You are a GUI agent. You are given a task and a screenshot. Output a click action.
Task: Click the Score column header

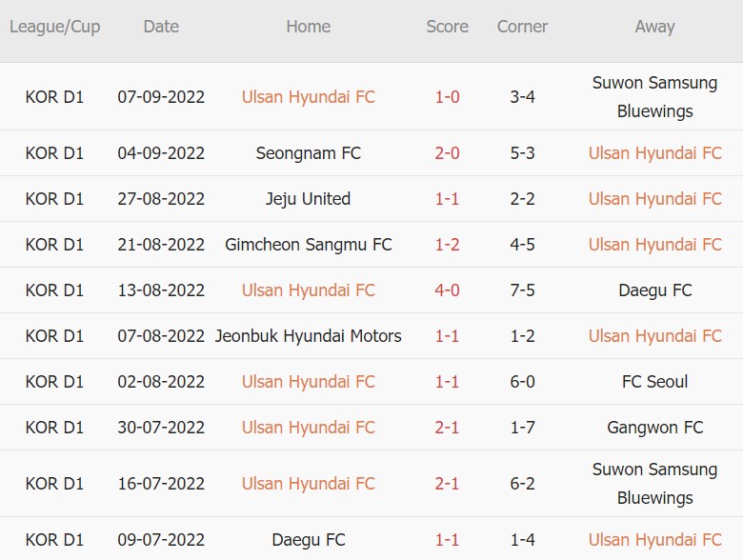click(x=447, y=27)
